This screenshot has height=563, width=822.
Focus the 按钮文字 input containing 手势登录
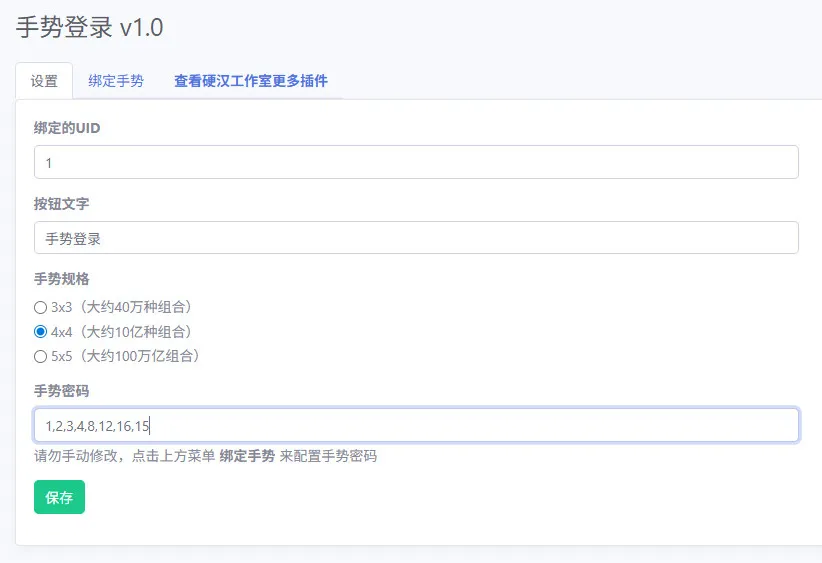416,237
